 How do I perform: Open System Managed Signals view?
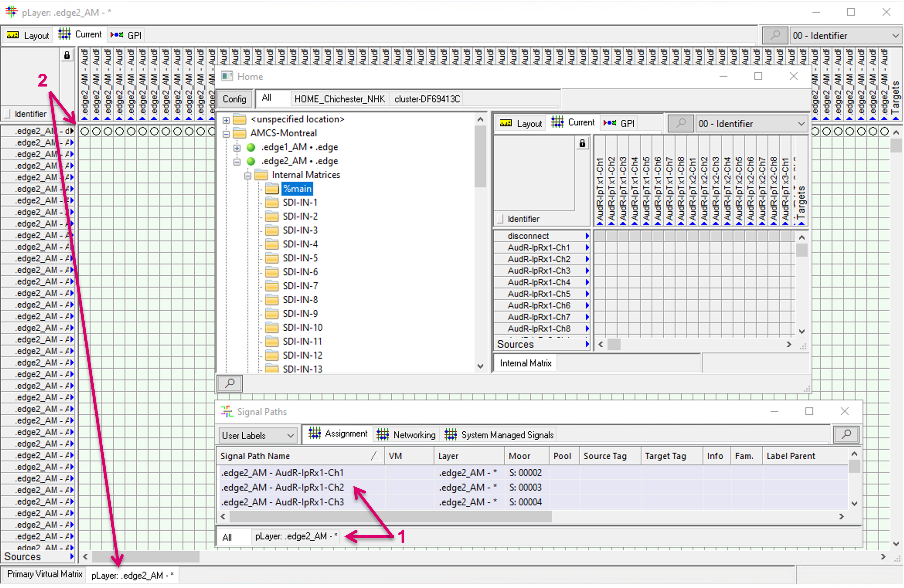point(499,435)
